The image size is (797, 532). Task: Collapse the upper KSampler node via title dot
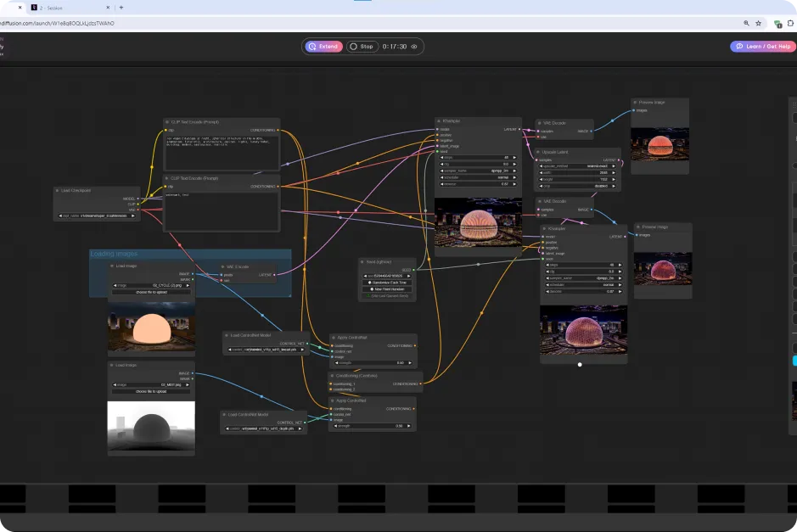pos(439,121)
